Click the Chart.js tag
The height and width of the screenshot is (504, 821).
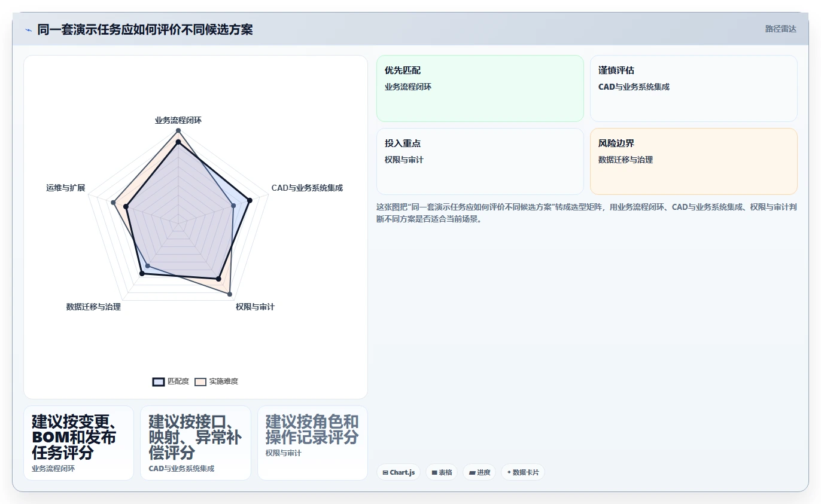[x=399, y=472]
